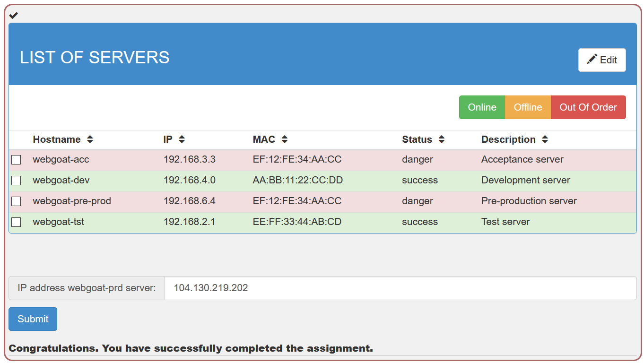Click hostname cell webgoat-pre-prod

tap(72, 201)
